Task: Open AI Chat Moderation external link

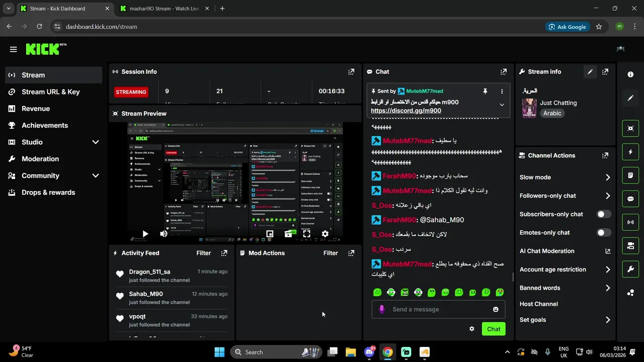Action: [608, 251]
